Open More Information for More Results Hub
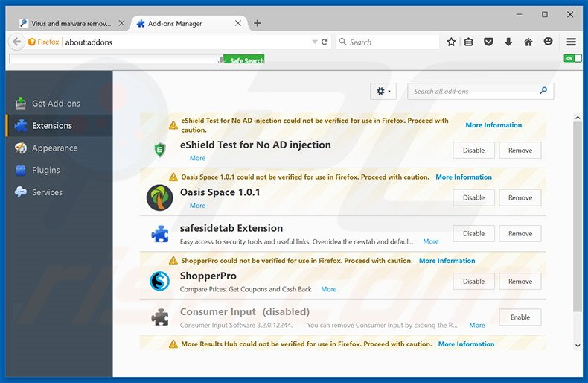588x383 pixels. [x=466, y=344]
